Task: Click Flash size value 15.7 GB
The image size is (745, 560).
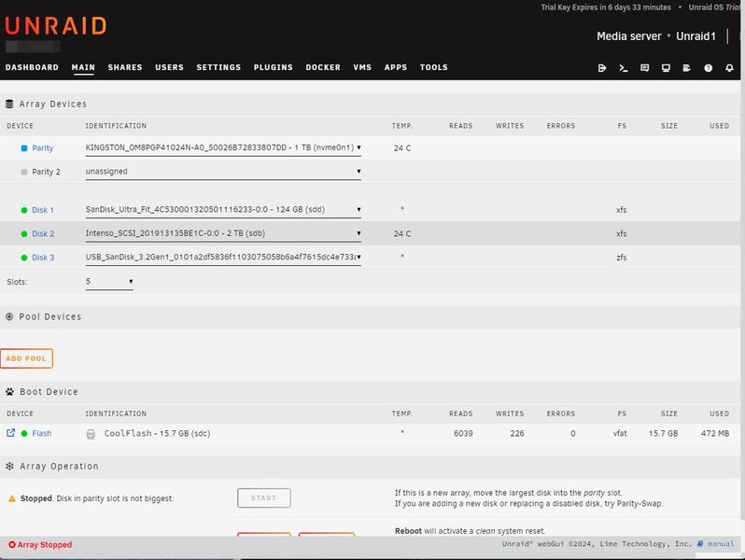Action: click(663, 433)
